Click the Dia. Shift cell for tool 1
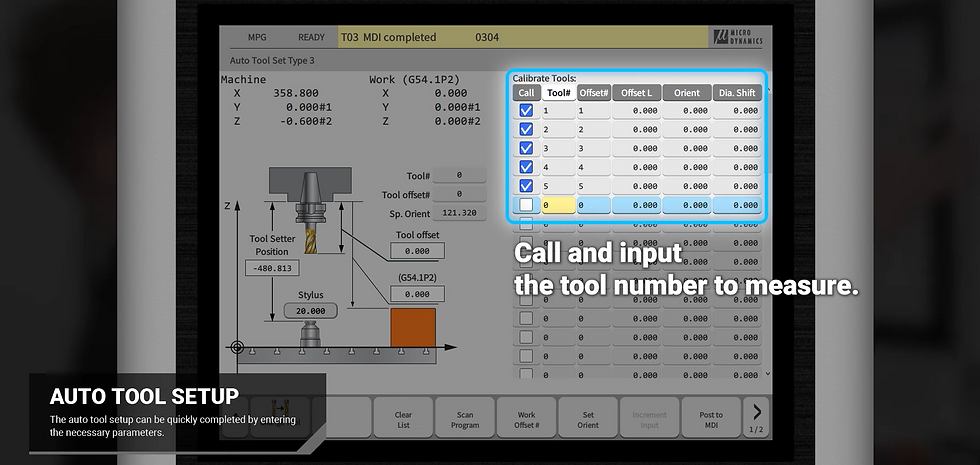The height and width of the screenshot is (465, 980). (738, 111)
